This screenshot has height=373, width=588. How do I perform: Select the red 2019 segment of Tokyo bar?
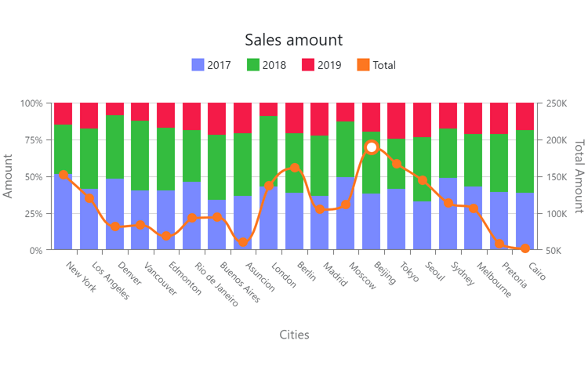pos(397,120)
